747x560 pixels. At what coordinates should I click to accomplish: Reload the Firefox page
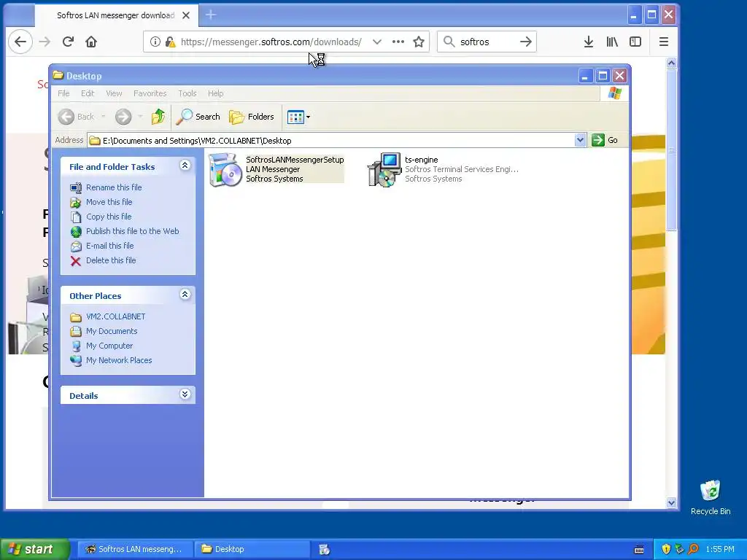(x=68, y=42)
